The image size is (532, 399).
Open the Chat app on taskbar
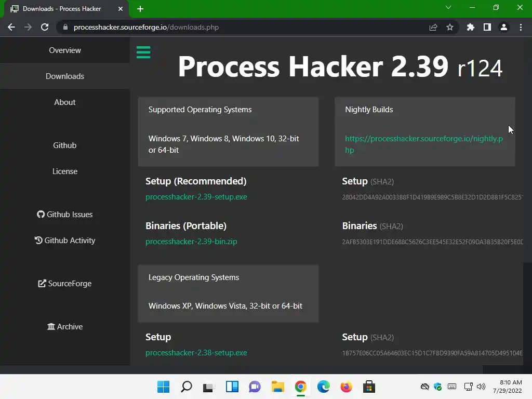[x=255, y=387]
